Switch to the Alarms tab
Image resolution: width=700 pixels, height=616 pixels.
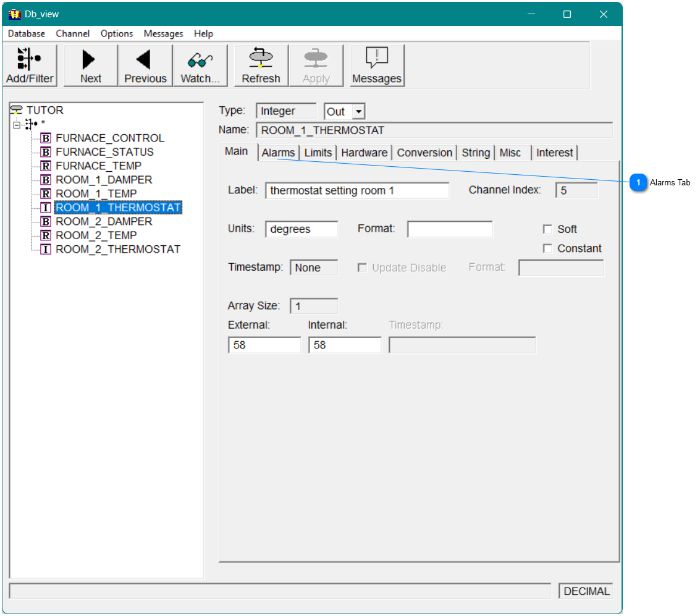pyautogui.click(x=278, y=152)
